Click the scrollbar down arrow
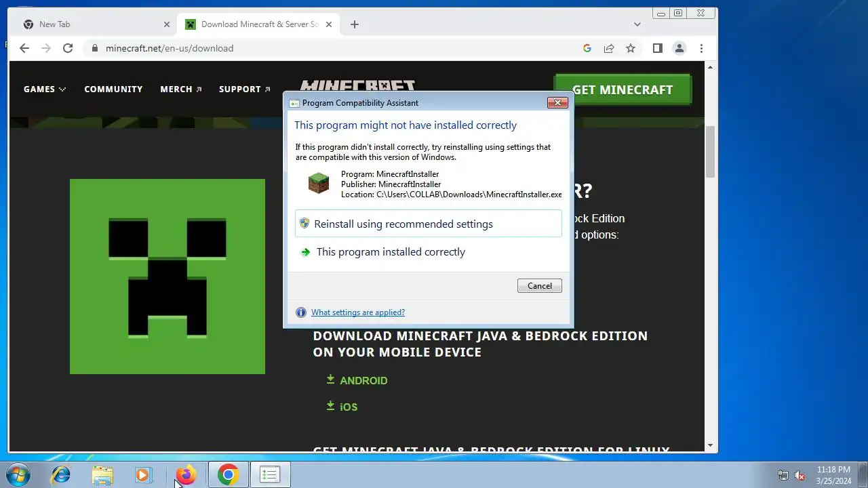 click(x=711, y=446)
